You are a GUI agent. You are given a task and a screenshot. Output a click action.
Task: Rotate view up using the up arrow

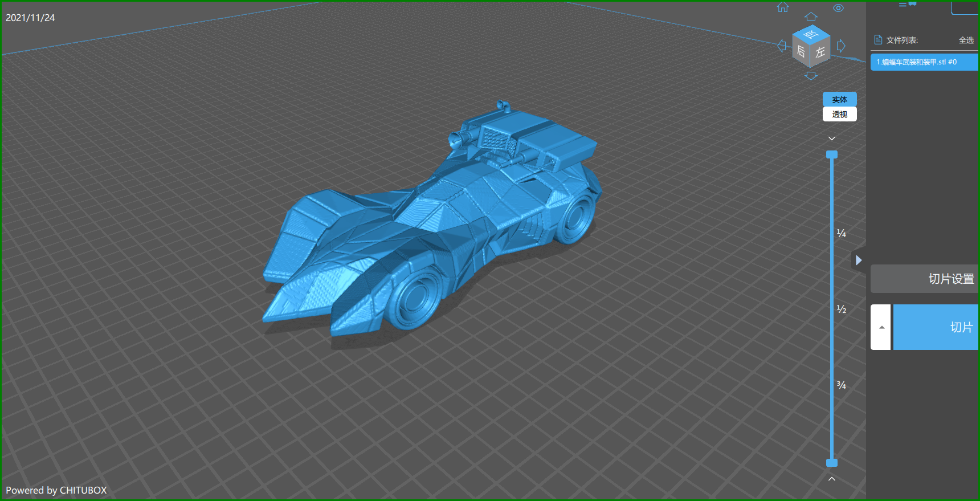(811, 17)
